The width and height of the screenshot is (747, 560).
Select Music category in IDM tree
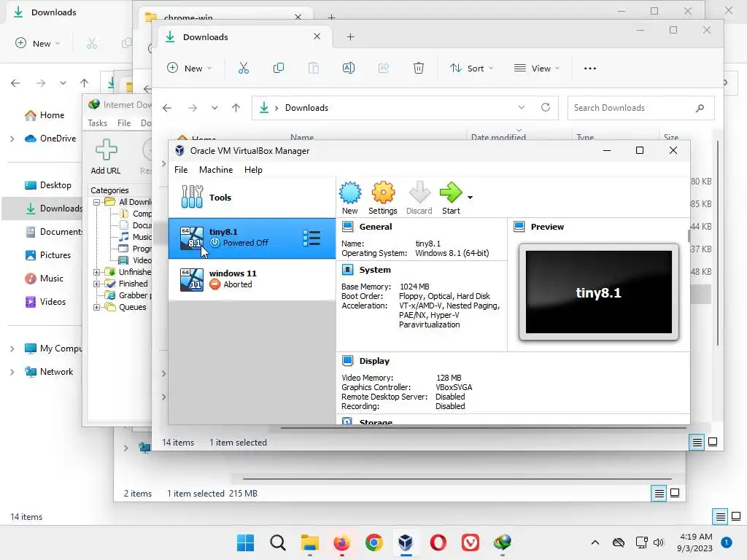(x=142, y=237)
